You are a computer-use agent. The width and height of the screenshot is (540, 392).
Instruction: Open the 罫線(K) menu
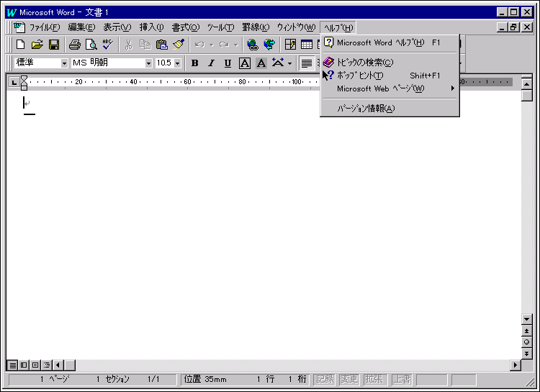(x=256, y=27)
